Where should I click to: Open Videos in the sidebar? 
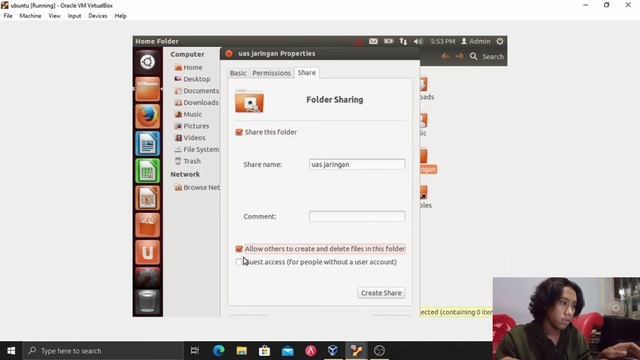click(190, 138)
